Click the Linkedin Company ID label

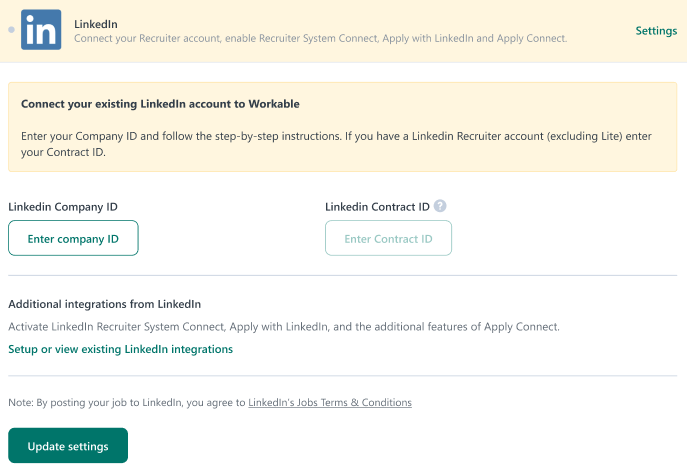click(x=63, y=207)
